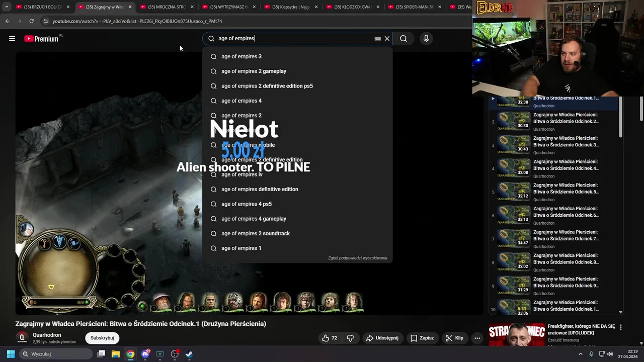Switch to Klepsydra tab
This screenshot has height=362, width=644.
click(x=291, y=7)
